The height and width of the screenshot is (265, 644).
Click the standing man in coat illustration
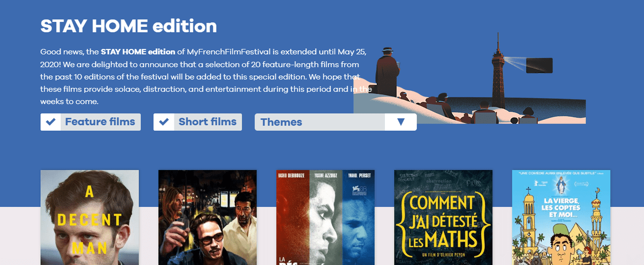click(x=387, y=73)
